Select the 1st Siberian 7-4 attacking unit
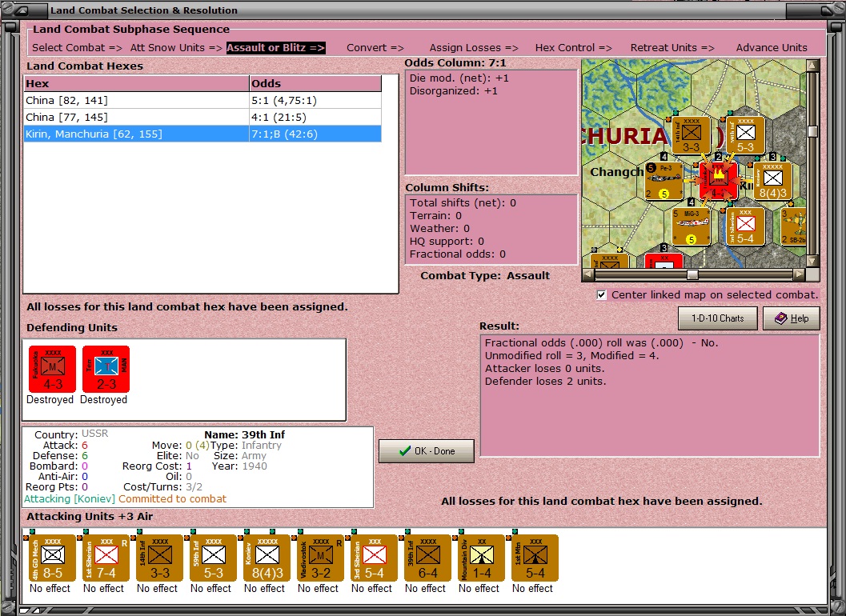 [x=106, y=558]
